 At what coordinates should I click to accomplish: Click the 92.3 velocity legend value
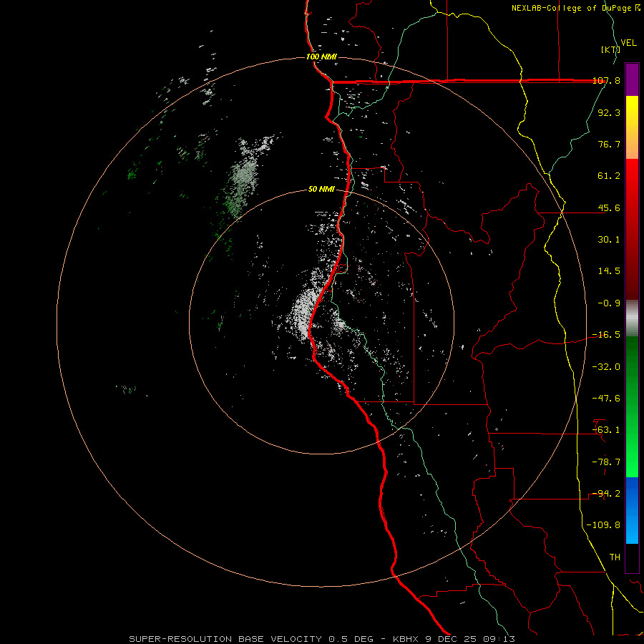[609, 112]
